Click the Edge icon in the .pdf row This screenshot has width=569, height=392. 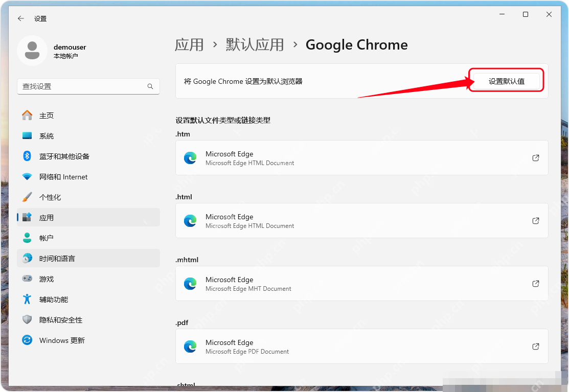click(190, 347)
